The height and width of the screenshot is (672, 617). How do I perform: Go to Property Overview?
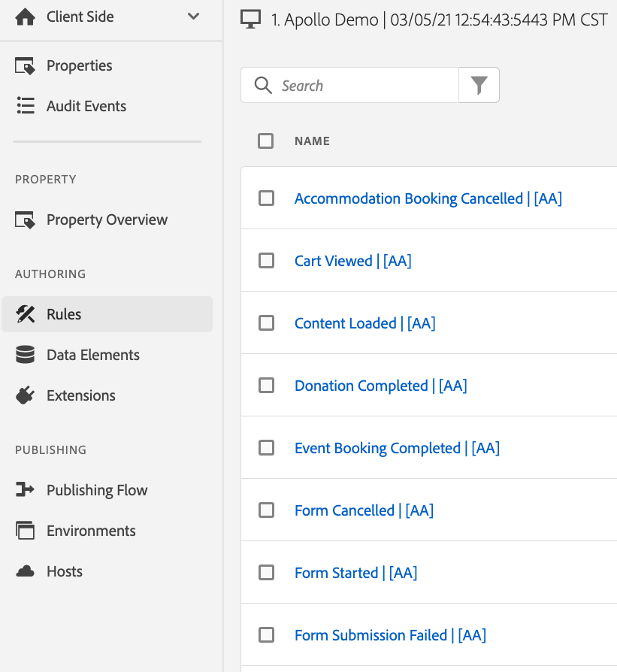107,219
